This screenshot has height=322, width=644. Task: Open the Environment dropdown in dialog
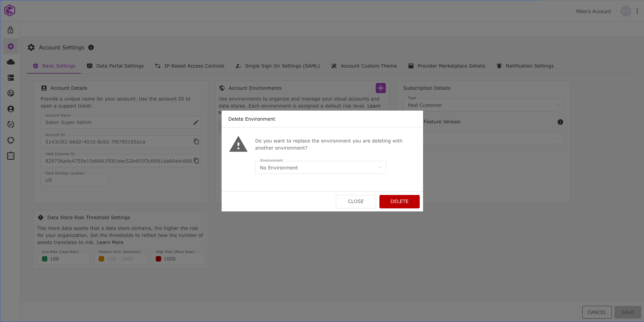tap(320, 168)
